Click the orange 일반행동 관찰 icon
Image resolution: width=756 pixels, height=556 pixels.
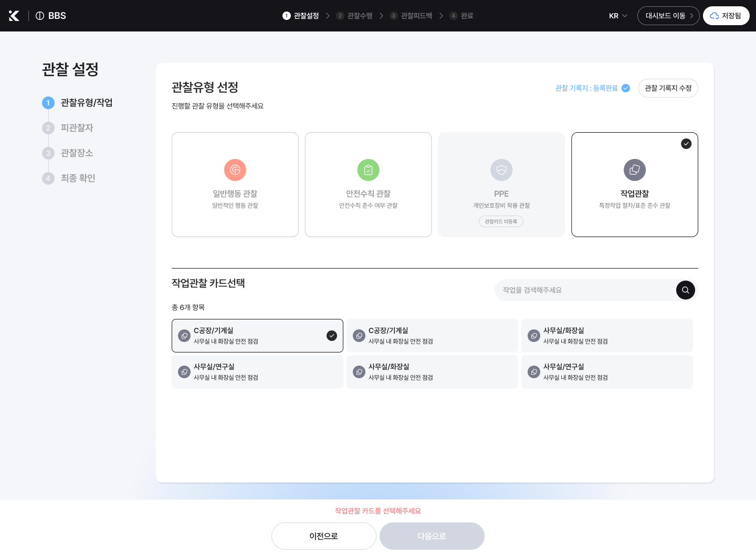[235, 170]
